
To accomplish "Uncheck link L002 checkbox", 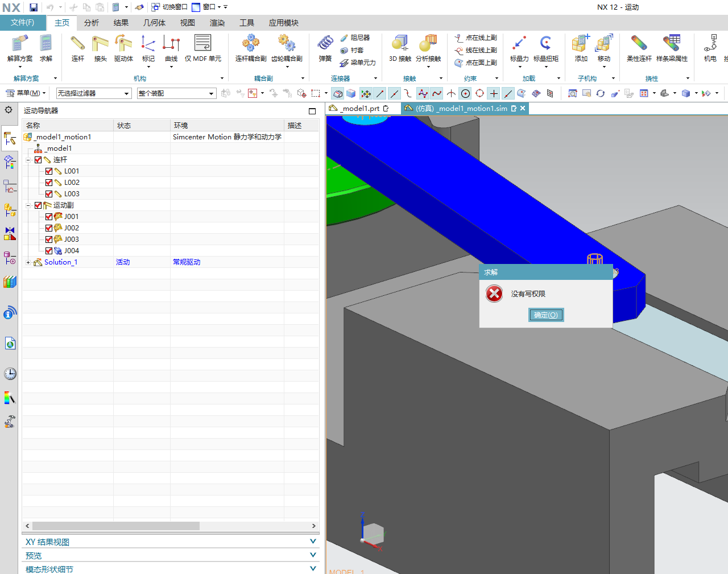I will coord(49,183).
